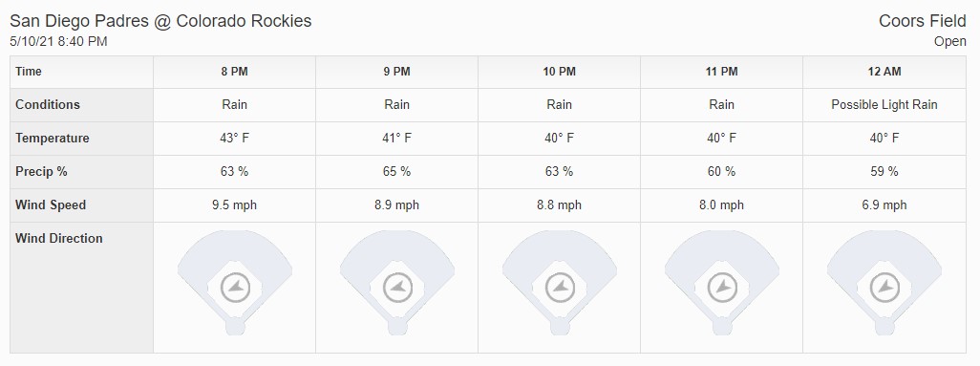Click the Coors Field venue name
This screenshot has height=366, width=980.
click(923, 21)
